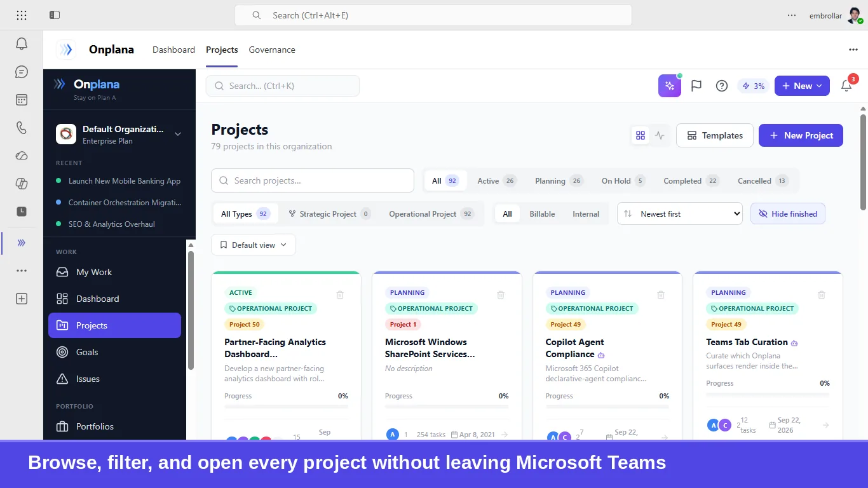Expand the Default Organization switcher

point(120,134)
